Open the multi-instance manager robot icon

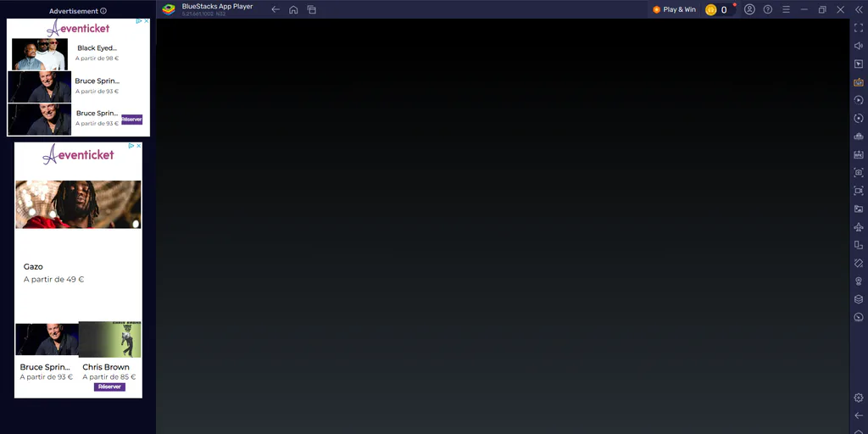click(x=859, y=136)
